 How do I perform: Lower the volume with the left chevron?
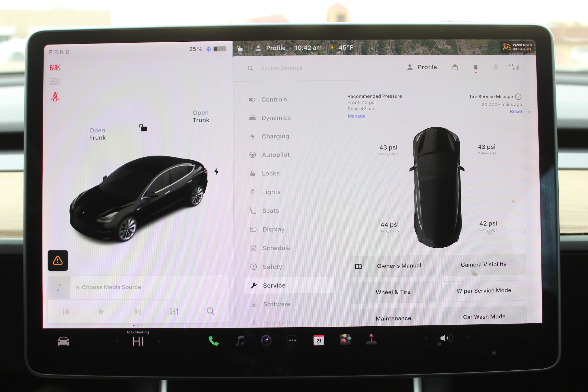[426, 338]
